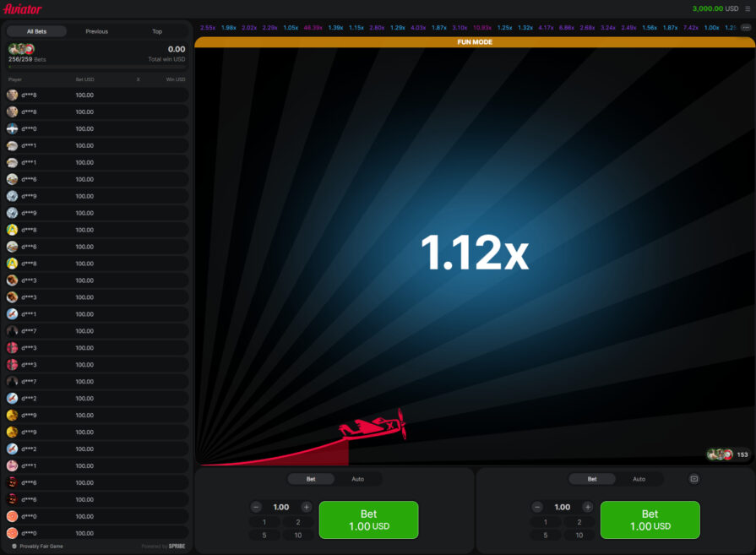Image resolution: width=756 pixels, height=555 pixels.
Task: Click the Aviator logo
Action: click(22, 8)
